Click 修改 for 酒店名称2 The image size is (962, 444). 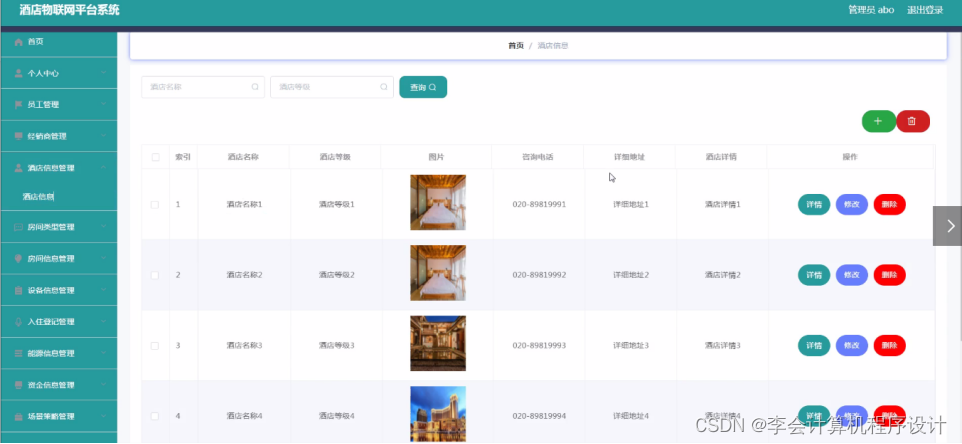(x=852, y=275)
